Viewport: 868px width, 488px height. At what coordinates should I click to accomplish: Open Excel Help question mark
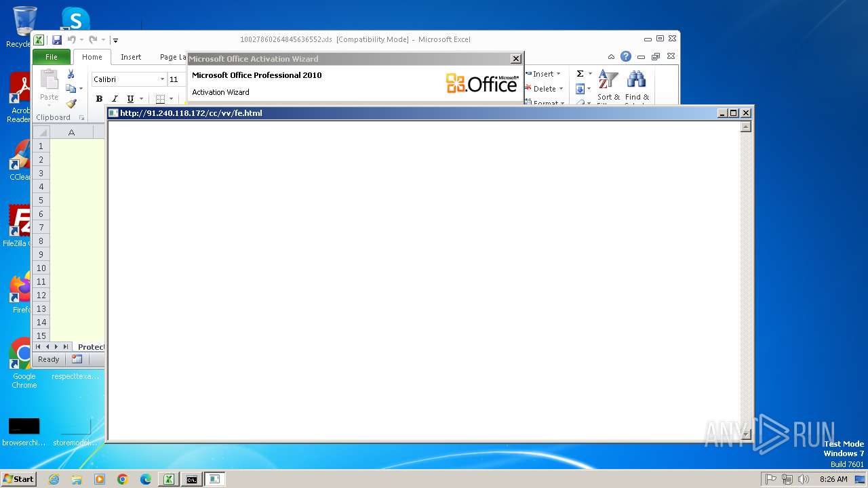coord(626,57)
